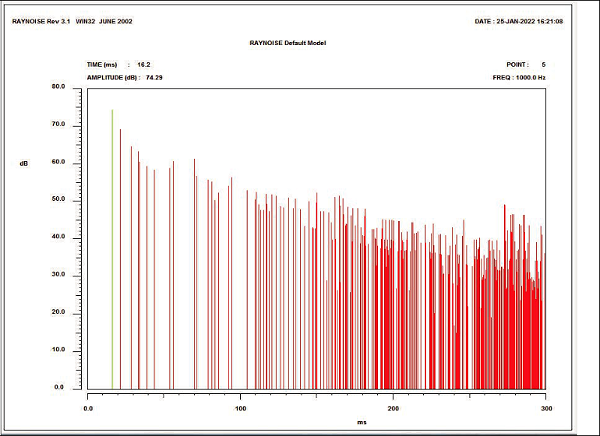Click the yellow-green first arrival bar
Screen dimensions: 600x436
point(112,250)
